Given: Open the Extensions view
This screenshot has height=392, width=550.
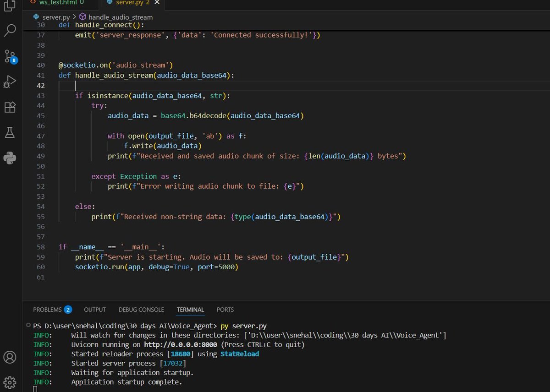Looking at the screenshot, I should (x=10, y=107).
